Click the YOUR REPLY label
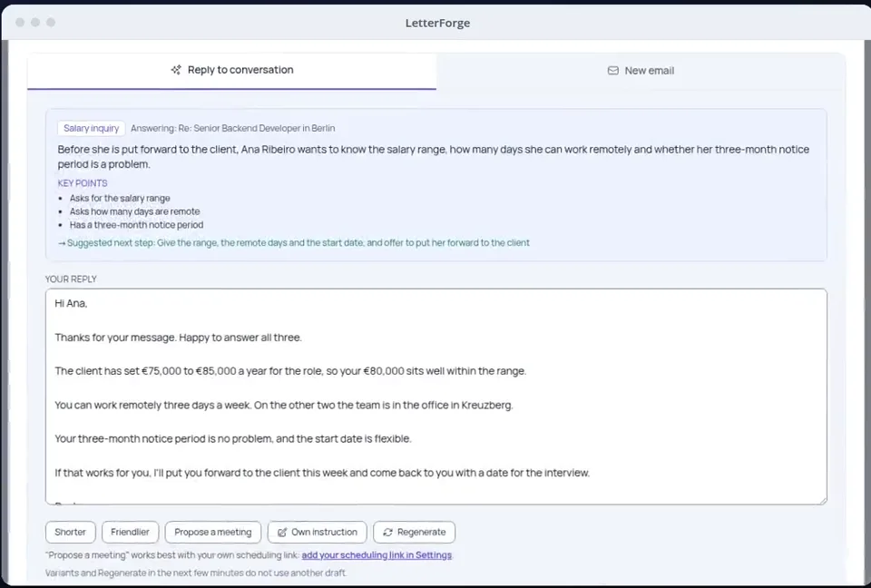The image size is (871, 588). [x=71, y=279]
